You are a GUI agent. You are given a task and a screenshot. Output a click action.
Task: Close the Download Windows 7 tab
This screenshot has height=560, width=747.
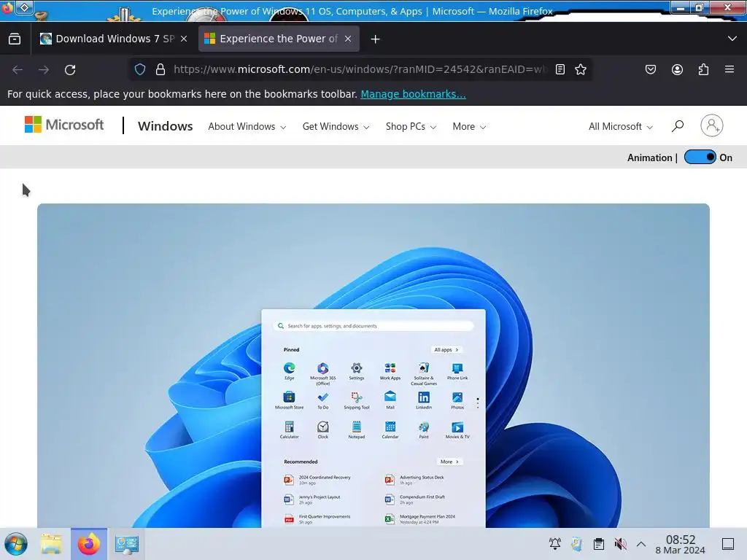tap(184, 39)
